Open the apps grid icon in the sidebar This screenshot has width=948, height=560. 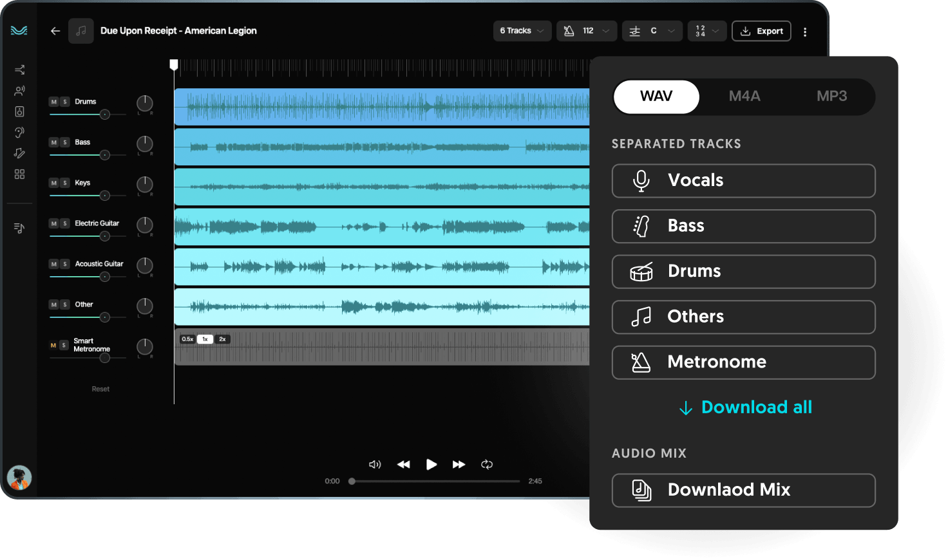point(19,174)
